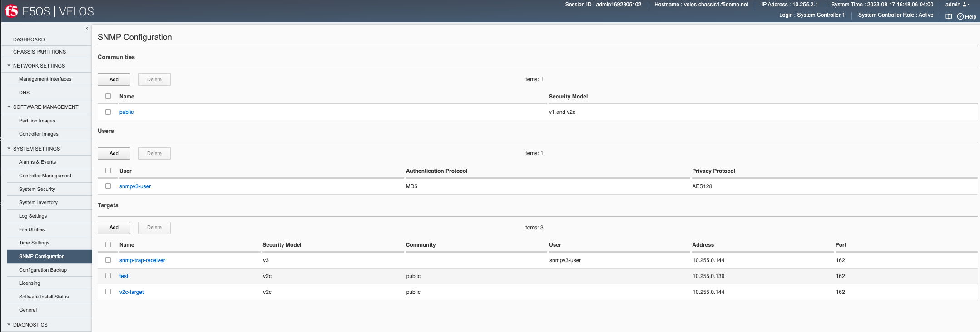Image resolution: width=980 pixels, height=332 pixels.
Task: Open Log Settings page
Action: [x=33, y=216]
